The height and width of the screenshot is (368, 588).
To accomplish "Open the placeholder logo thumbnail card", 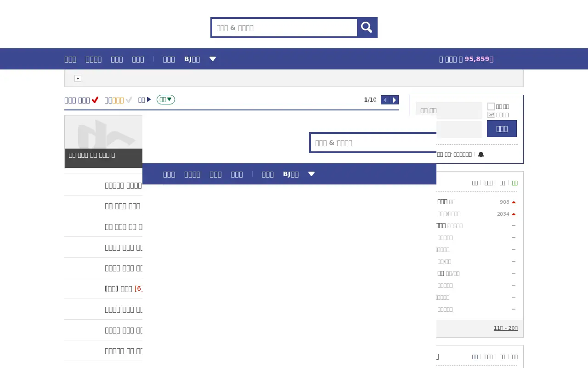I will coord(103,142).
